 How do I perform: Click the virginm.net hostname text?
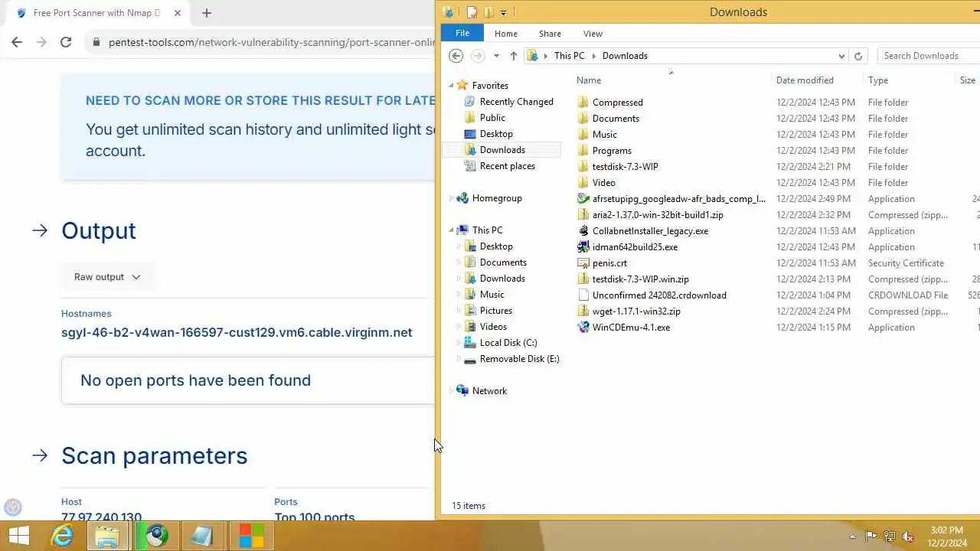click(237, 333)
